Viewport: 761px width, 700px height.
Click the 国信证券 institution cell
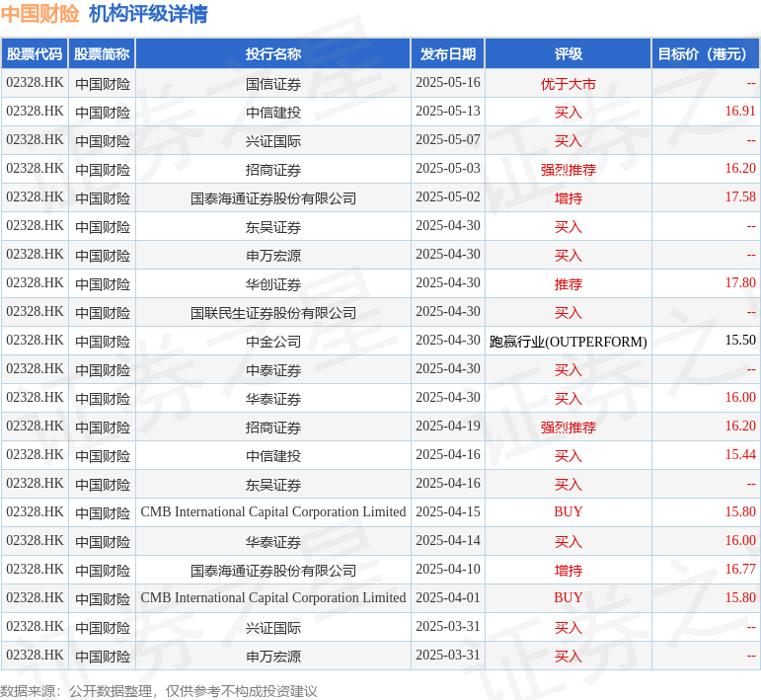point(273,84)
